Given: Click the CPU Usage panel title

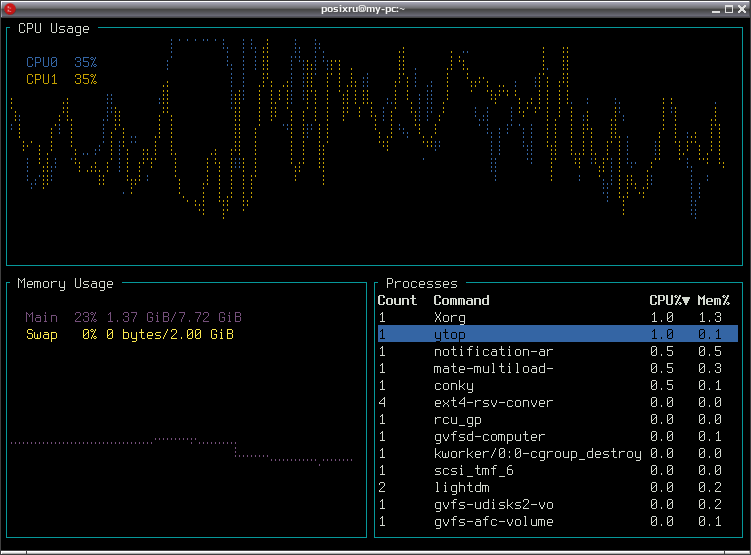Looking at the screenshot, I should pos(54,29).
